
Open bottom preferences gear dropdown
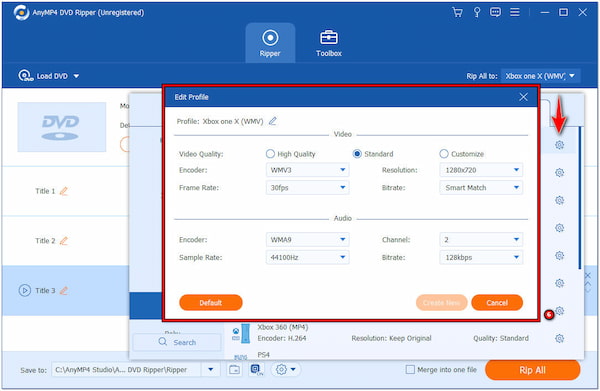click(x=285, y=370)
